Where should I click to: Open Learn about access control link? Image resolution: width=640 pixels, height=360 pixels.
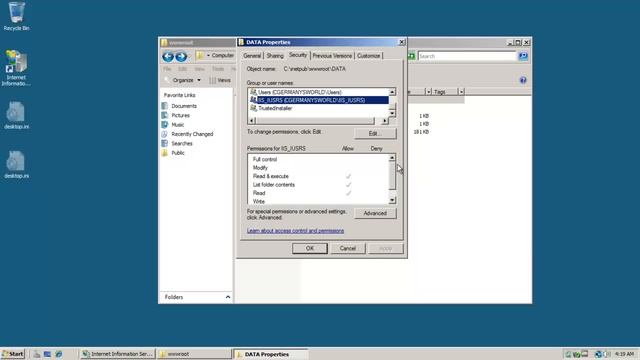[x=295, y=231]
